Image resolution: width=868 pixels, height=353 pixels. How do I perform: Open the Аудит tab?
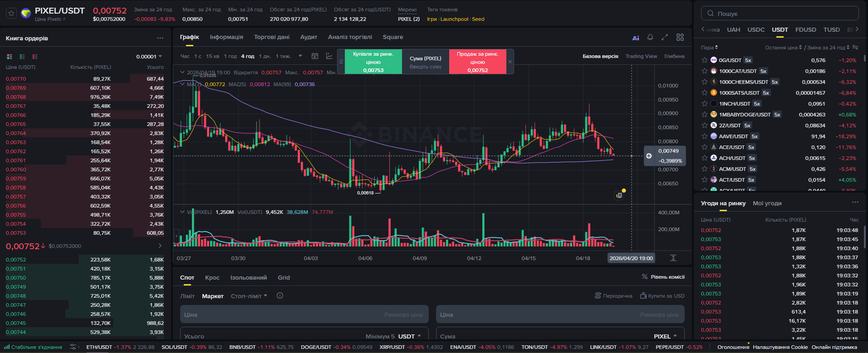[309, 37]
